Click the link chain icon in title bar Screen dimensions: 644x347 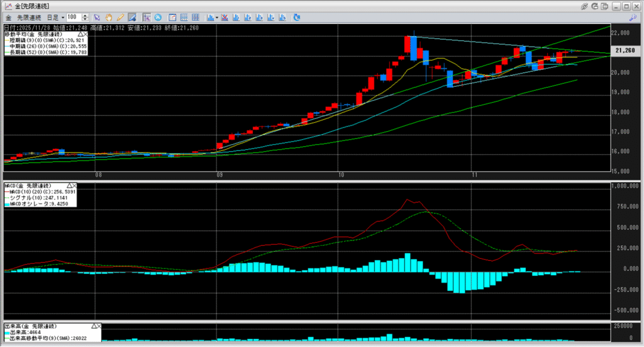(x=584, y=6)
